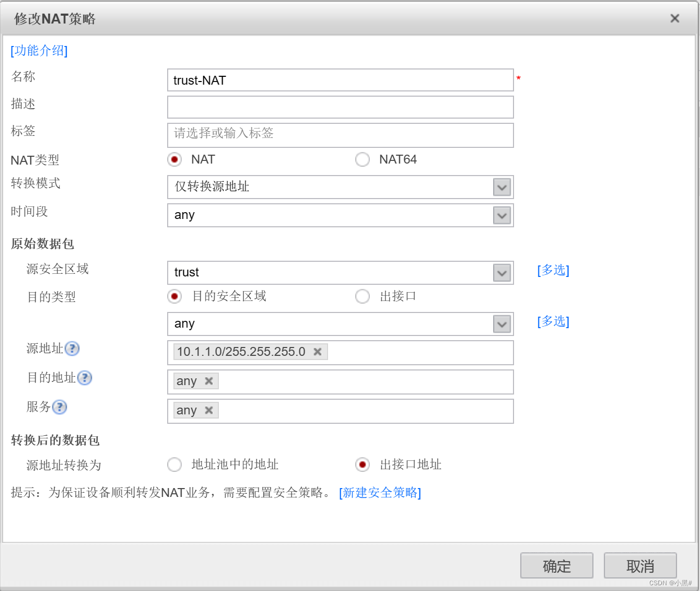Select 出接口 as destination type
This screenshot has height=591, width=700.
[x=363, y=296]
